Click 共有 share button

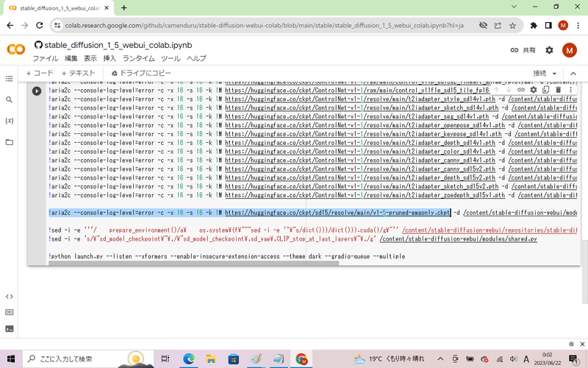tap(523, 50)
